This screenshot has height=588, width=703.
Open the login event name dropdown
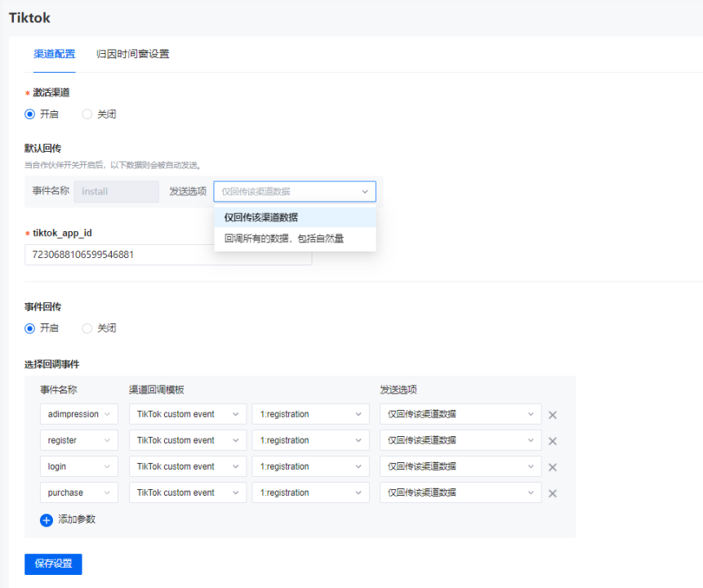tap(79, 466)
